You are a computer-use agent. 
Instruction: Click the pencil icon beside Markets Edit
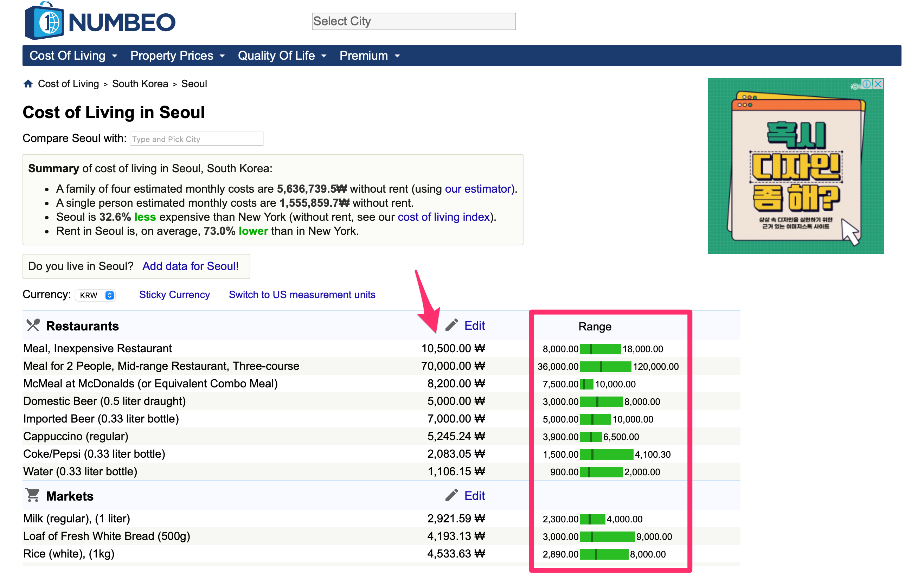pos(451,495)
